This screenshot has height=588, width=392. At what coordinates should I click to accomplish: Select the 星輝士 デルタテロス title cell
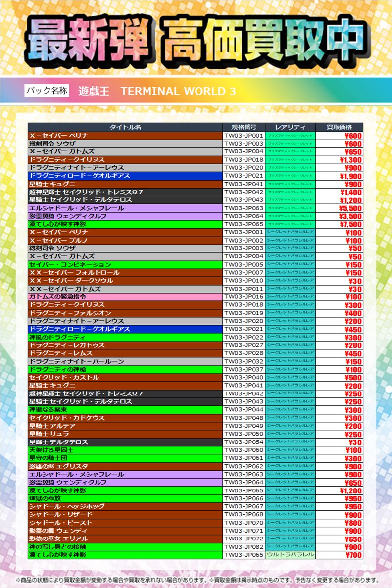(125, 442)
